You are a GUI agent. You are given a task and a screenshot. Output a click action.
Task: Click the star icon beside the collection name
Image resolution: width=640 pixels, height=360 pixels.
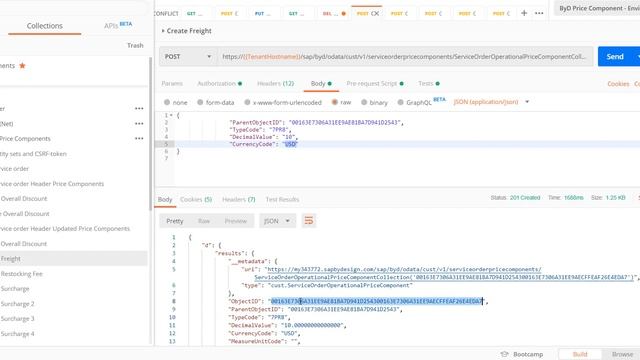coord(22,65)
